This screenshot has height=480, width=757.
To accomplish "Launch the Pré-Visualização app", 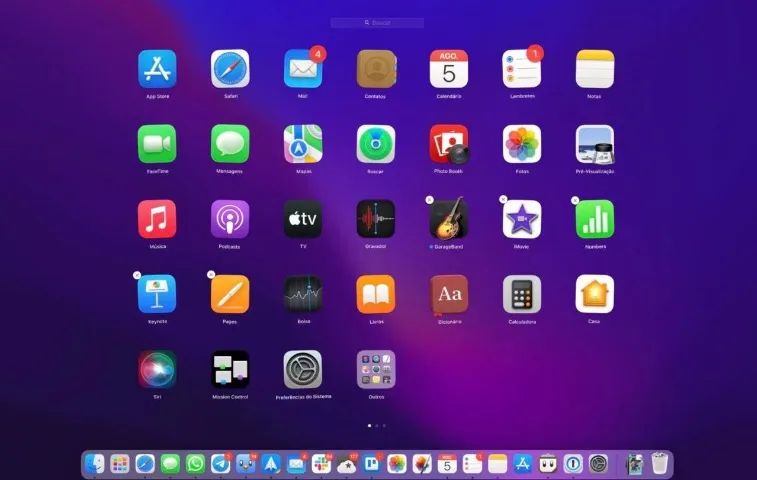I will point(595,144).
